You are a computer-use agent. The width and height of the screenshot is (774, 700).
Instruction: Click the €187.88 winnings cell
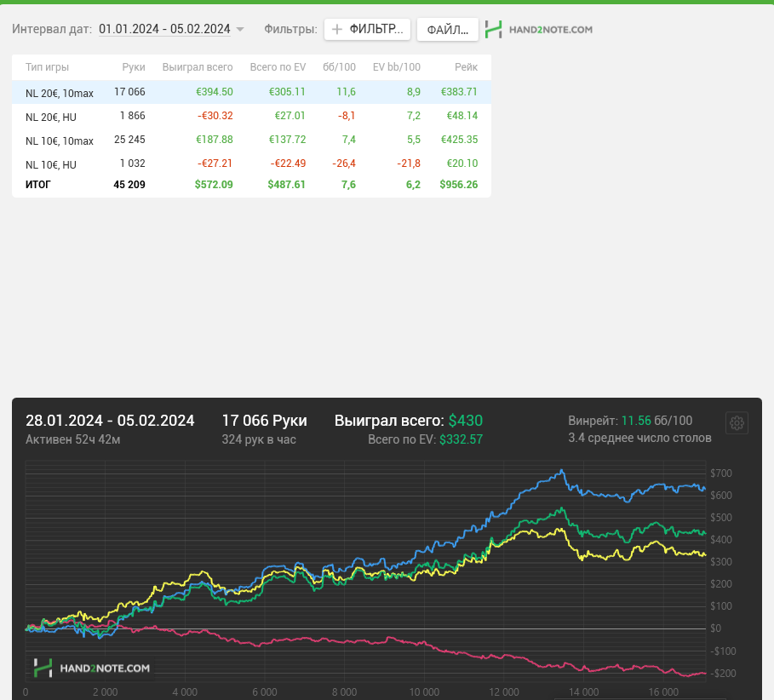215,139
